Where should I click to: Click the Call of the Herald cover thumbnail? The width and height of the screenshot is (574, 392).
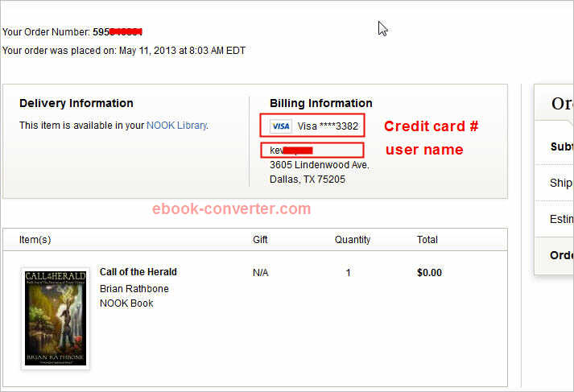coord(56,318)
